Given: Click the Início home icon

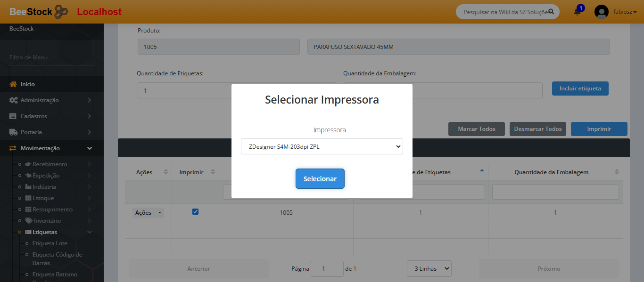Looking at the screenshot, I should (x=13, y=84).
